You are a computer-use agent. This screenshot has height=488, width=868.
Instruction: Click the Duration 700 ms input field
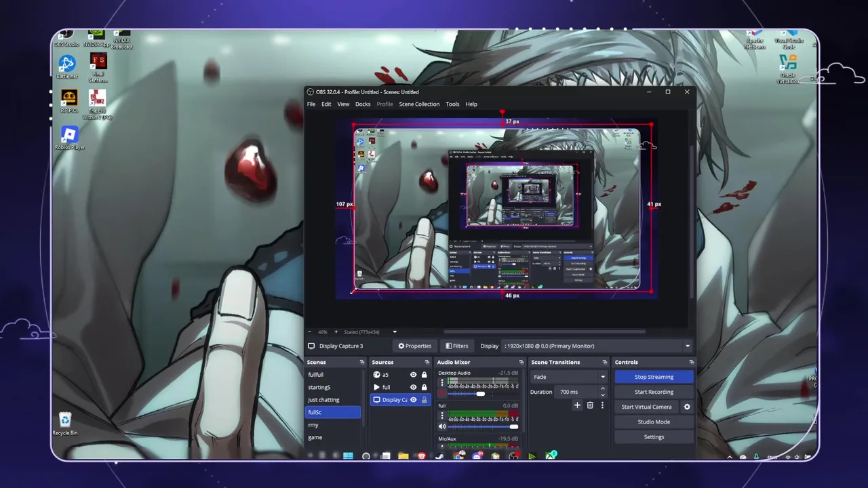click(576, 392)
